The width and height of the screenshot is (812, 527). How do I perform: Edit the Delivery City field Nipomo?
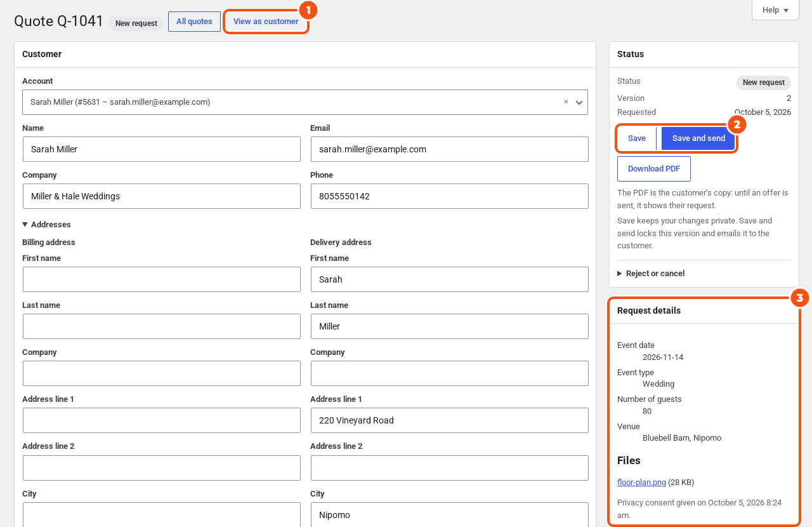point(450,514)
